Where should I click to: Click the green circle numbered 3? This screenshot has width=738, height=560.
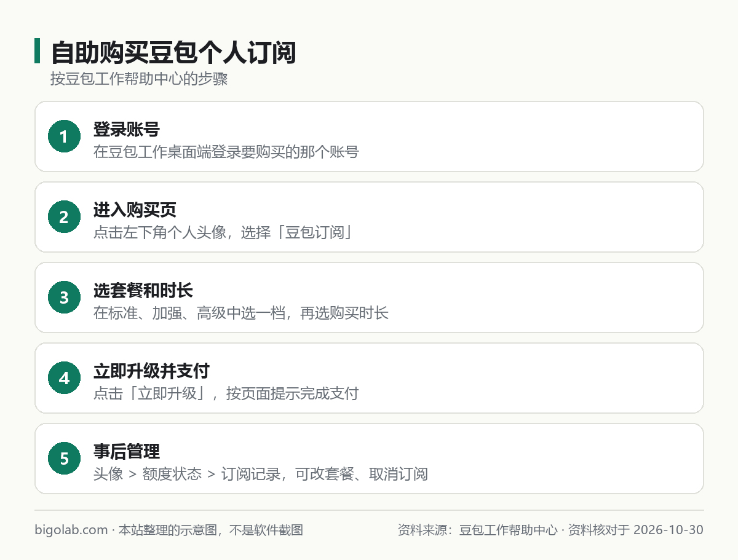click(64, 298)
